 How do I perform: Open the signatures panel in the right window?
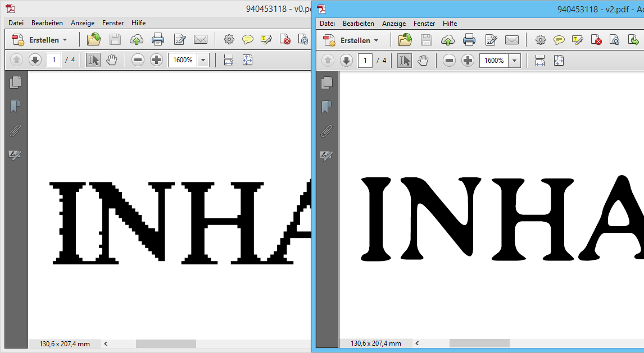[x=326, y=155]
